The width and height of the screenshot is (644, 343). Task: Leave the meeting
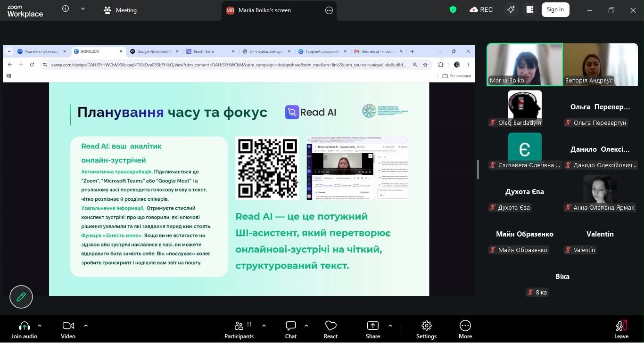pyautogui.click(x=621, y=329)
